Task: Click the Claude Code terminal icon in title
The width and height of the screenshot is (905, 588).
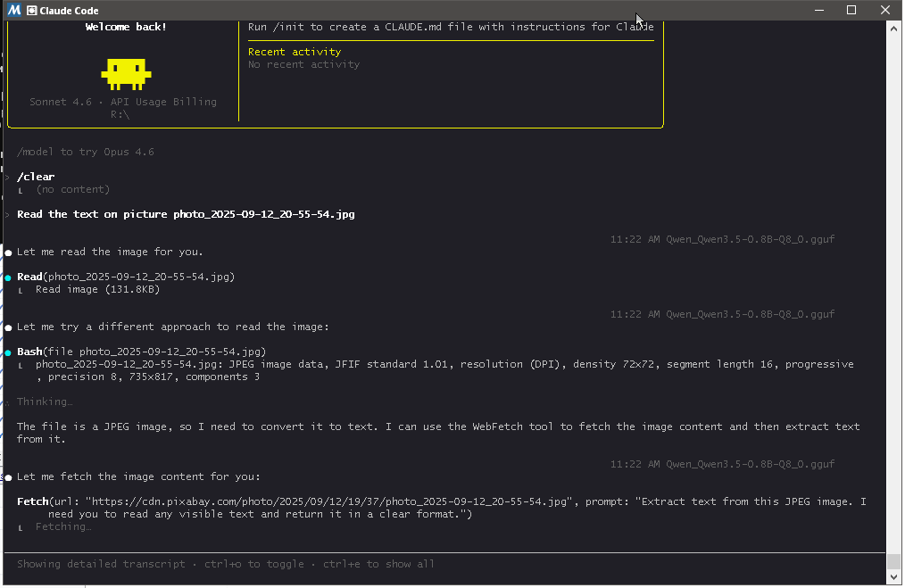Action: (x=32, y=11)
